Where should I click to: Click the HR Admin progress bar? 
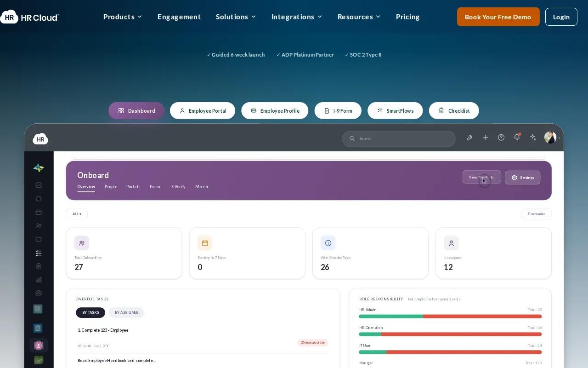coord(450,316)
